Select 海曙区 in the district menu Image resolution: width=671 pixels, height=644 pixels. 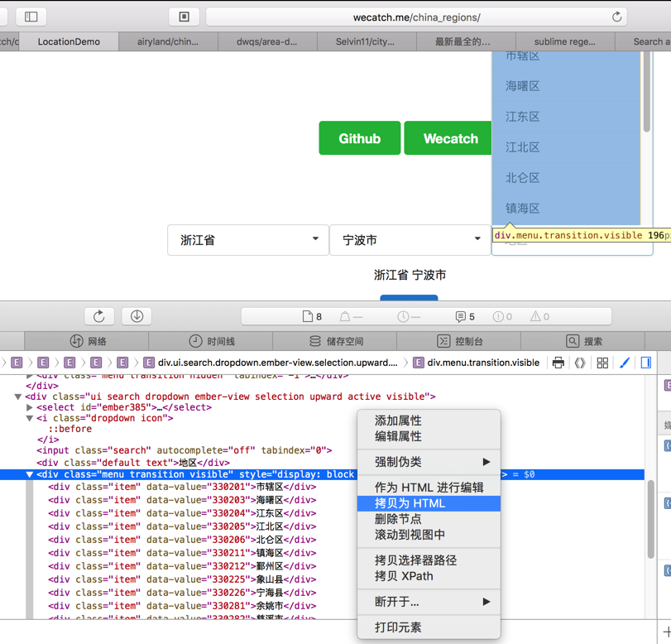(566, 86)
